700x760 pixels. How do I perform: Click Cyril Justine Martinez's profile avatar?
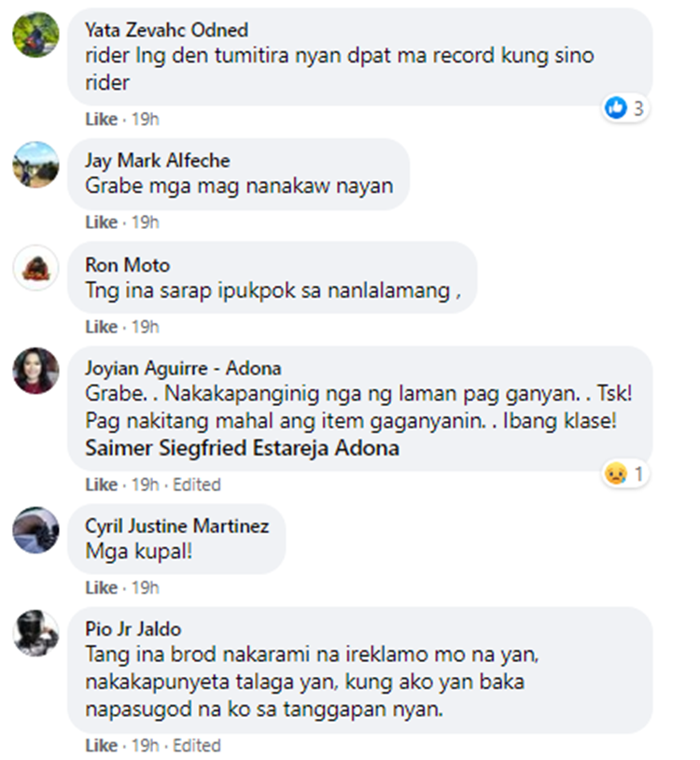[x=35, y=529]
